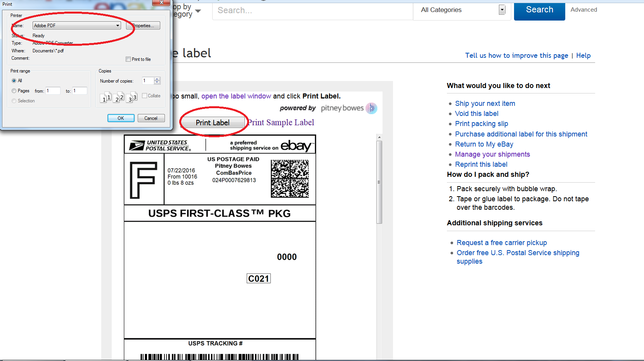Close the Print dialog with the X button
644x361 pixels.
point(161,2)
